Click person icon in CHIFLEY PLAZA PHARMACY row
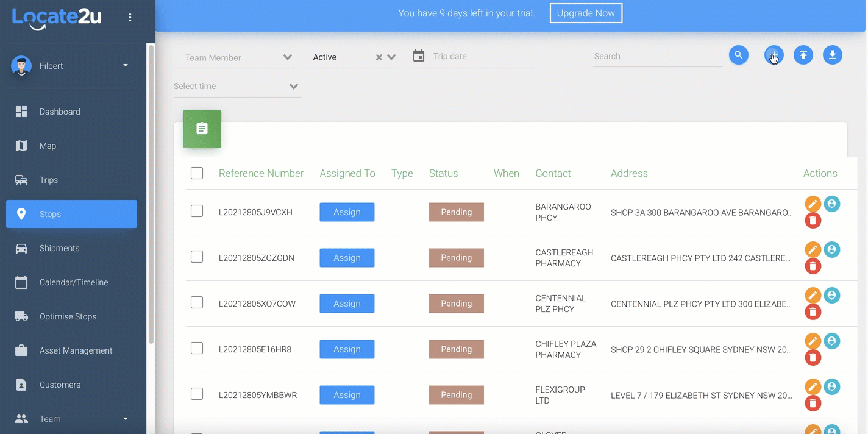868x434 pixels. (x=832, y=341)
